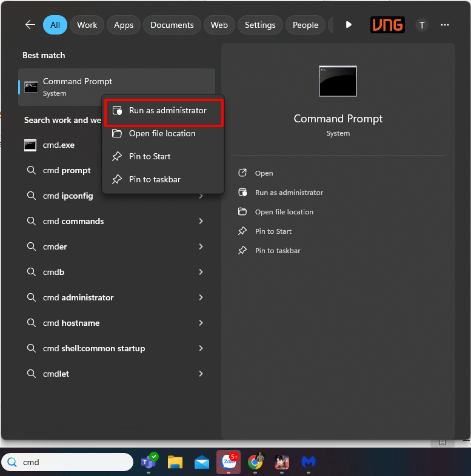Image resolution: width=471 pixels, height=476 pixels.
Task: Click the VNG logo in search header
Action: pos(387,25)
